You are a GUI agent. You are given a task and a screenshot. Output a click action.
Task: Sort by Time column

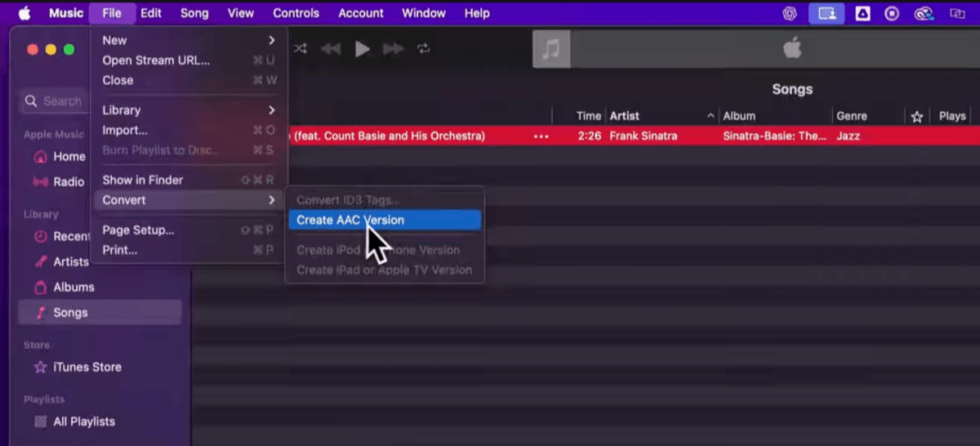point(589,116)
